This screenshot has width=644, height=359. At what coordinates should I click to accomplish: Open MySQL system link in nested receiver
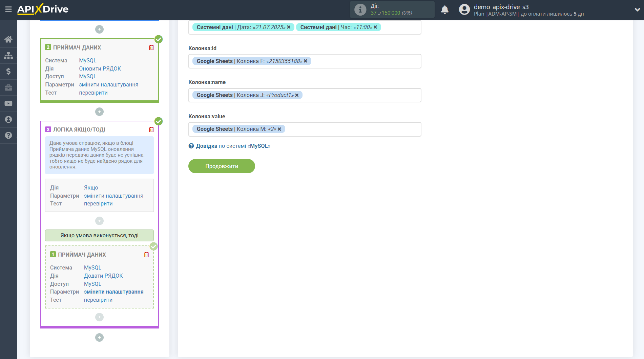92,267
